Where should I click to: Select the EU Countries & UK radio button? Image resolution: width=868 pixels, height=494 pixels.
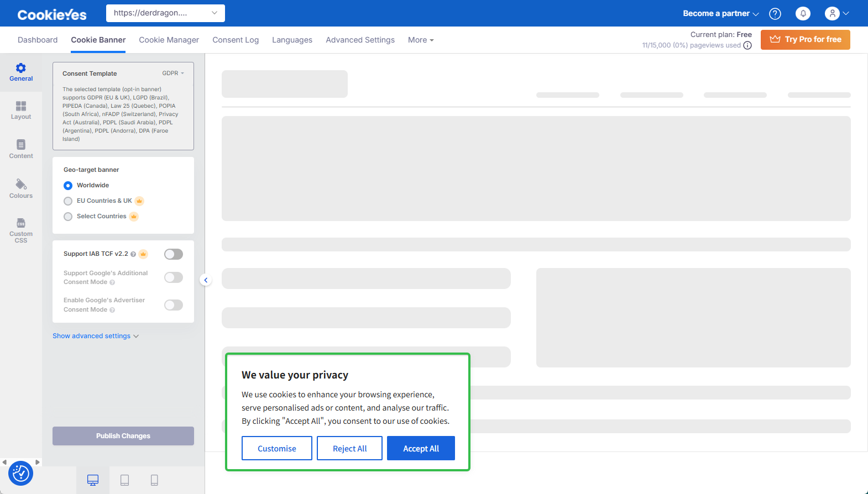(68, 201)
